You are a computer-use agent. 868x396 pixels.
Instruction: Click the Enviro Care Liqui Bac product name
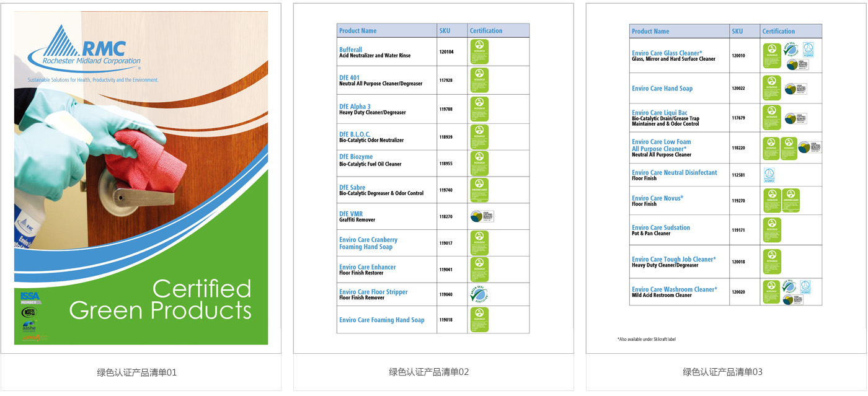tap(659, 113)
